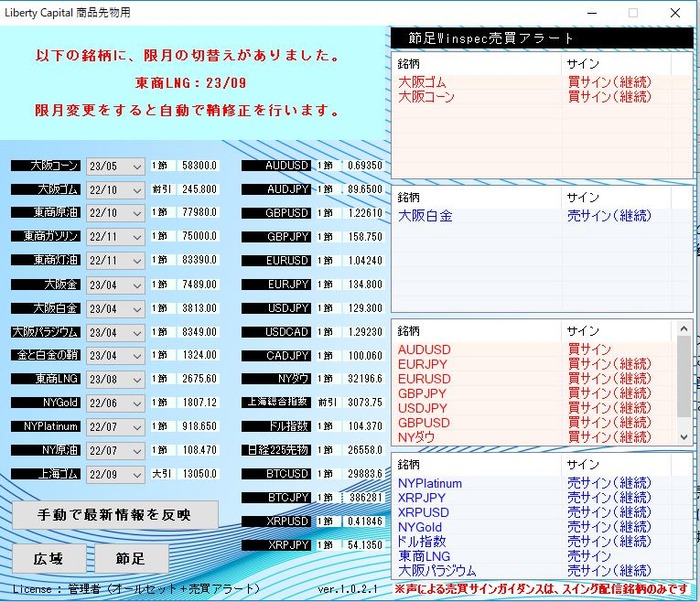
Task: Open the 大阪コーン contract month dropdown
Action: pyautogui.click(x=115, y=166)
